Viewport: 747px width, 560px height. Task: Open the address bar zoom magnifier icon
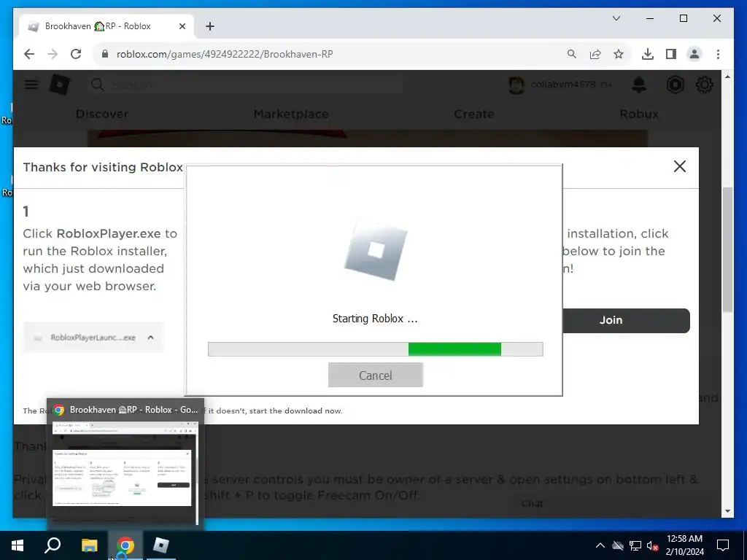point(572,54)
